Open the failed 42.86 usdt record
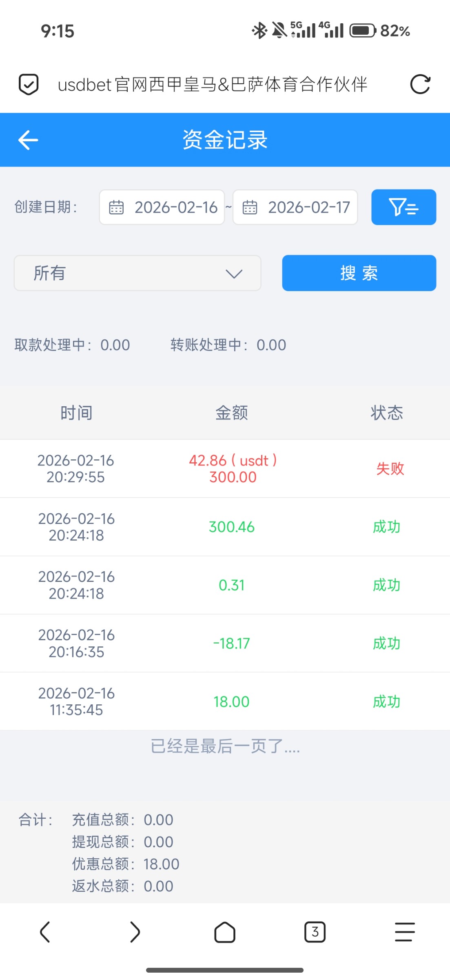Screen dimensions: 450x980 (x=233, y=469)
